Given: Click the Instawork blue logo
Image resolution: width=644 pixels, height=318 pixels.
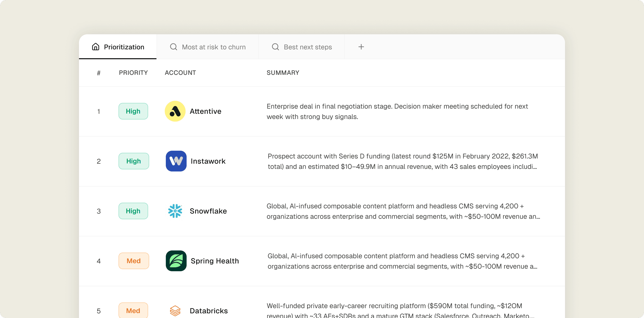Looking at the screenshot, I should click(x=176, y=161).
